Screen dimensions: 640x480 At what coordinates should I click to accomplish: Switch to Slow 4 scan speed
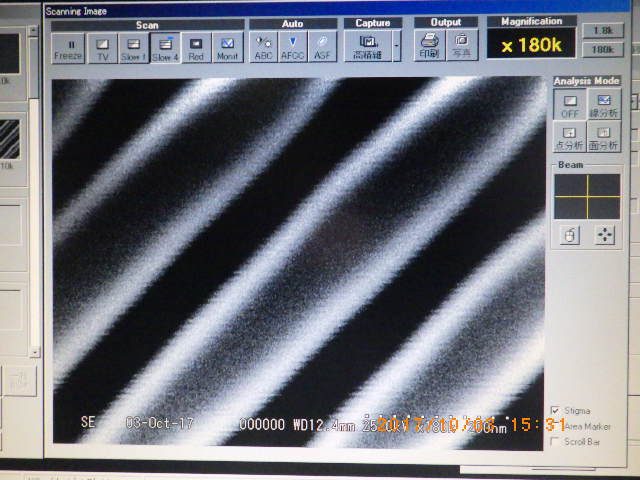pos(165,48)
